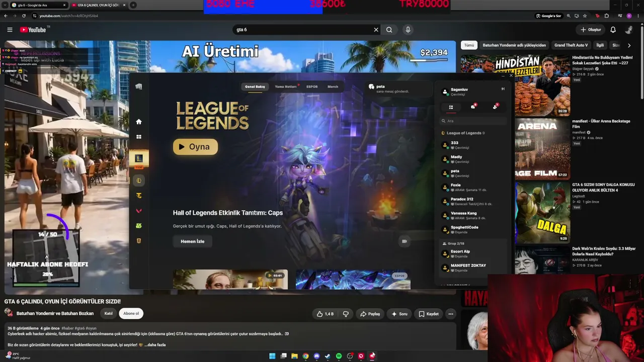Viewport: 644px width, 362px height.
Task: Switch to the Genel Bakış tab
Action: coord(255,86)
